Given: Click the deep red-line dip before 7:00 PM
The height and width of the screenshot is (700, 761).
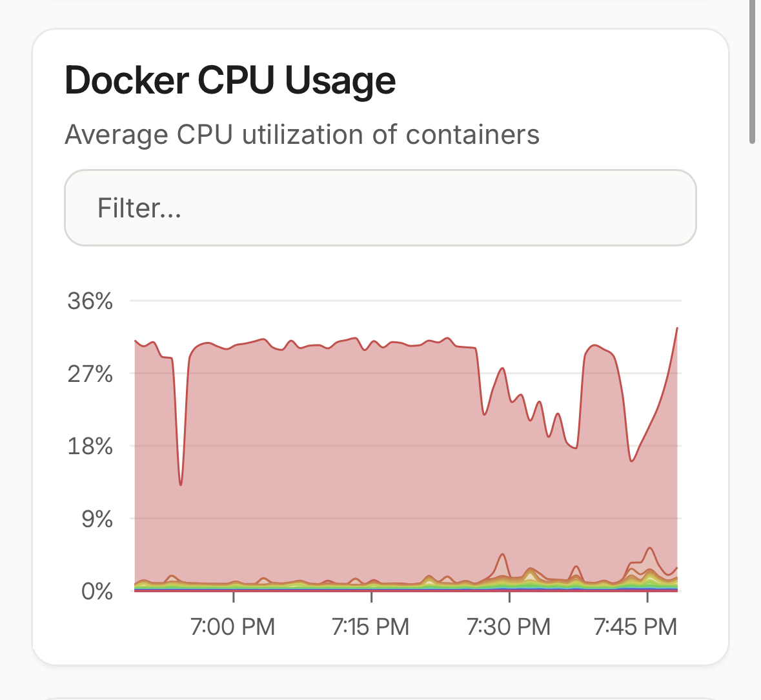Looking at the screenshot, I should tap(181, 484).
